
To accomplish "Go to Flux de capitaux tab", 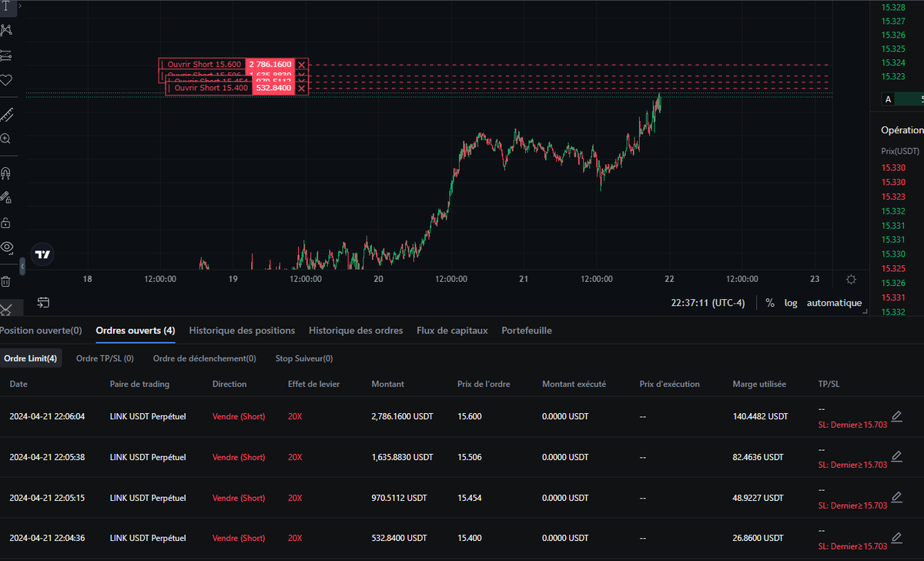I will pos(452,331).
